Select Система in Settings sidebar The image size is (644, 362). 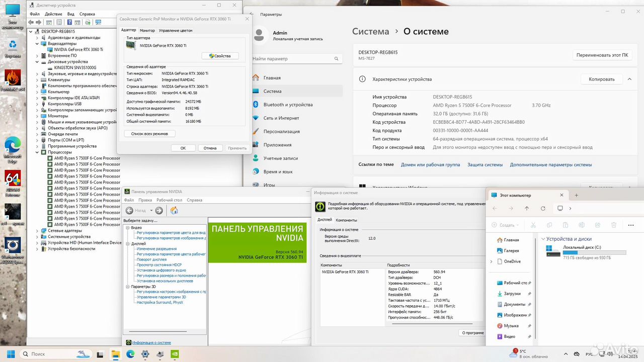pyautogui.click(x=297, y=91)
